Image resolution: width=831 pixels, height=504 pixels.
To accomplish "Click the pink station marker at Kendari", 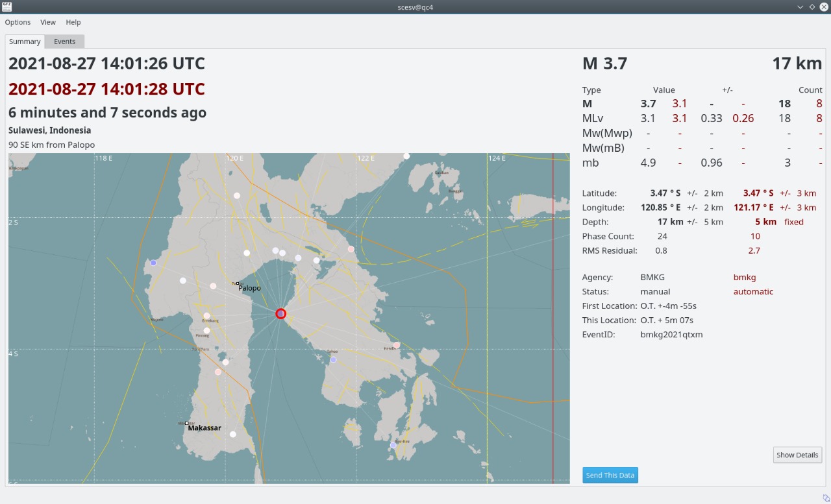I will 397,346.
